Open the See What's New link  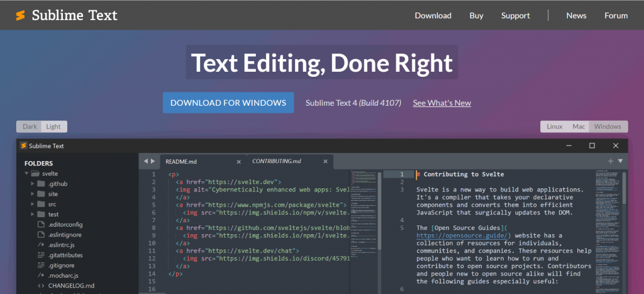(442, 103)
